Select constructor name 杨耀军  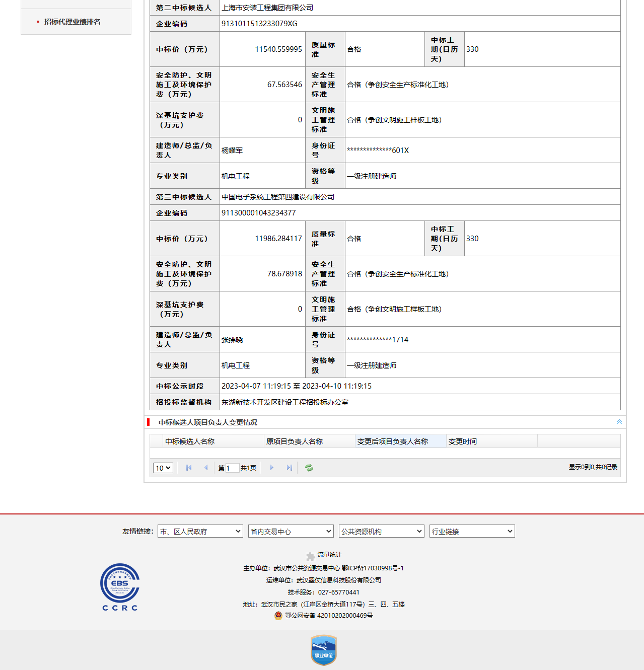(232, 150)
